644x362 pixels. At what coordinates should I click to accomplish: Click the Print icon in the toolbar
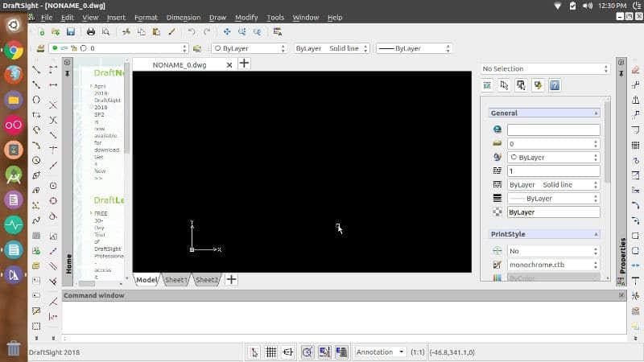91,32
